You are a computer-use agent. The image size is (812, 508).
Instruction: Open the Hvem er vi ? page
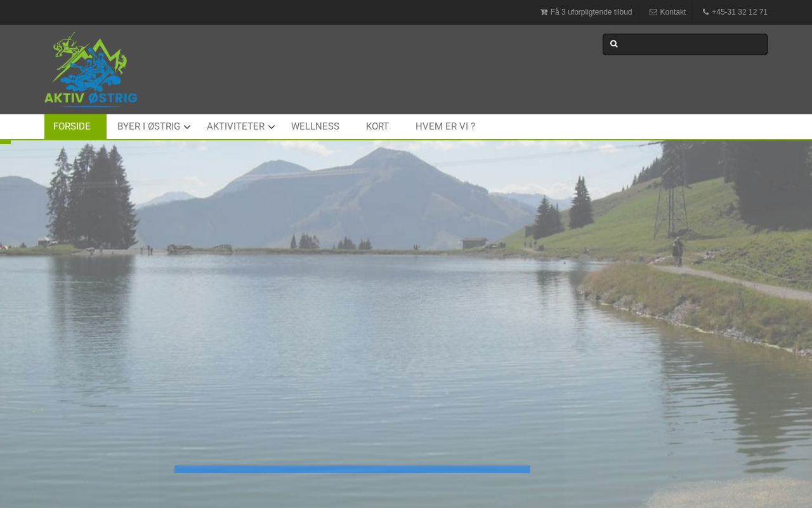point(445,126)
